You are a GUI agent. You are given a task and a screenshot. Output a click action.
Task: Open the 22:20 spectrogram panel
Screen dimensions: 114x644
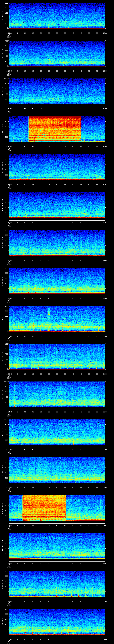click(57, 243)
